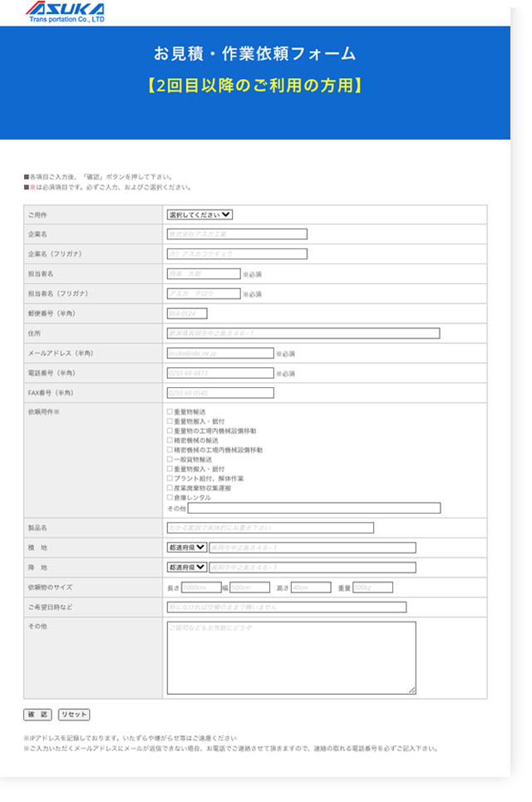532x802 pixels.
Task: Click the リセット button
Action: (74, 715)
